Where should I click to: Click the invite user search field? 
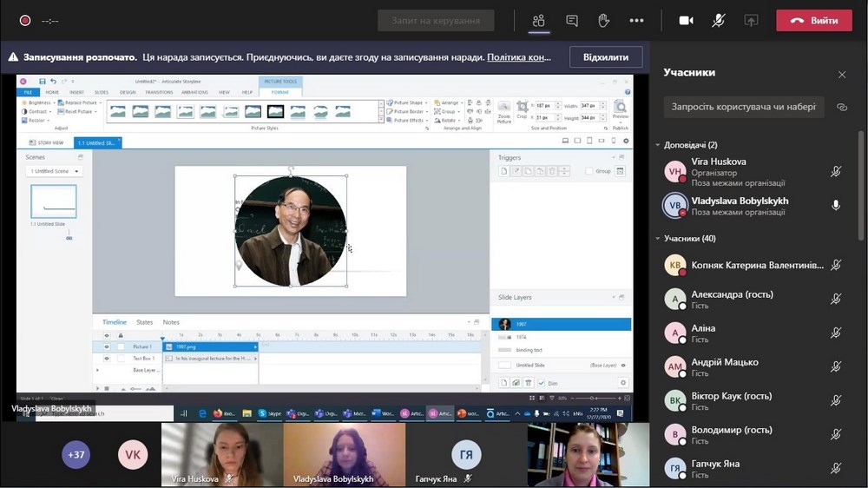pos(743,107)
